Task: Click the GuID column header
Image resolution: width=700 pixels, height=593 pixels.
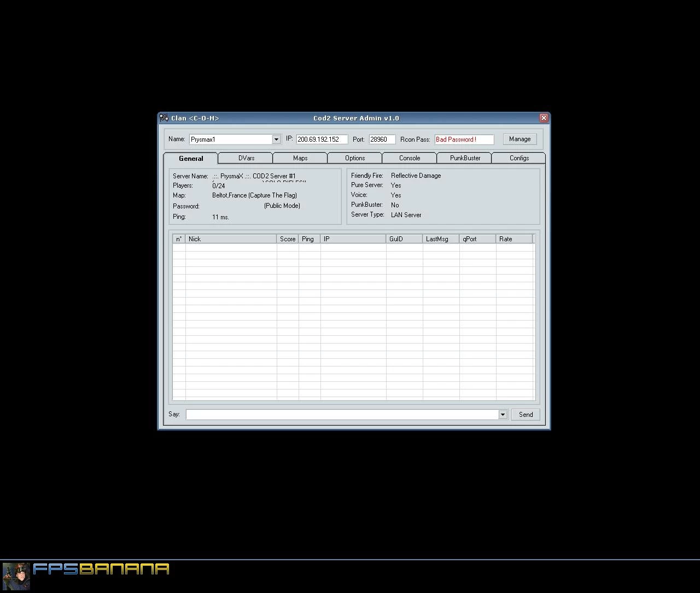Action: [404, 239]
